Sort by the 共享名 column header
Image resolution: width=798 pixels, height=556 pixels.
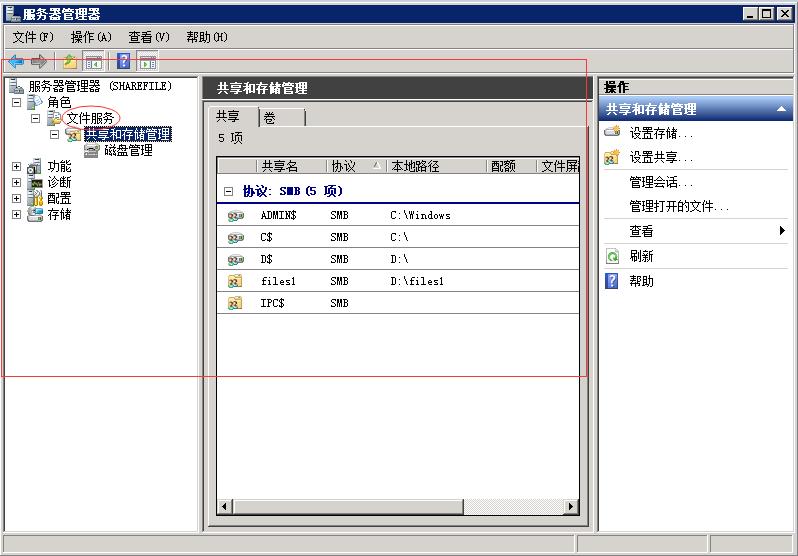[292, 166]
